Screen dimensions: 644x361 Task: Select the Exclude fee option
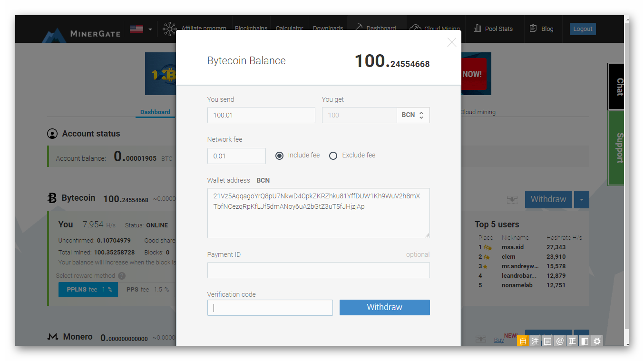(x=333, y=156)
